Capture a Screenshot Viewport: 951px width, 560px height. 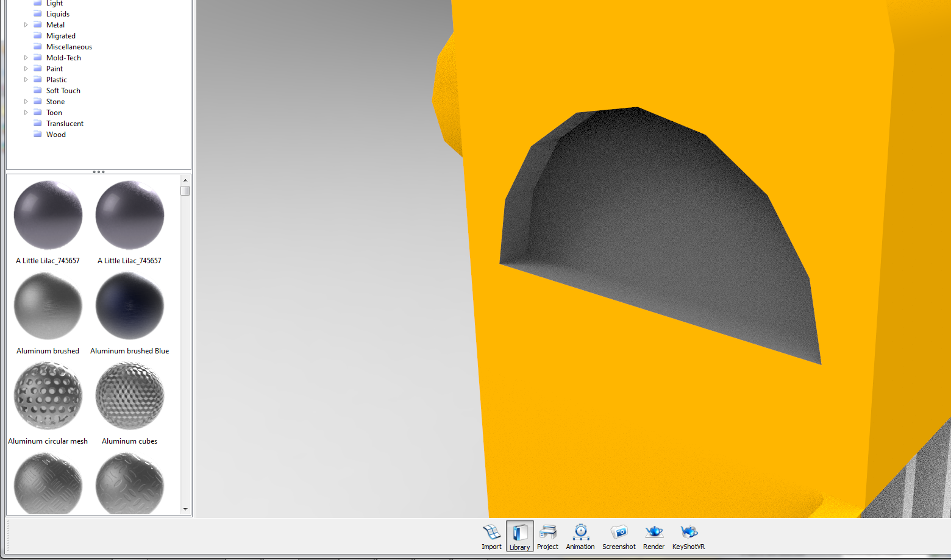(x=619, y=536)
